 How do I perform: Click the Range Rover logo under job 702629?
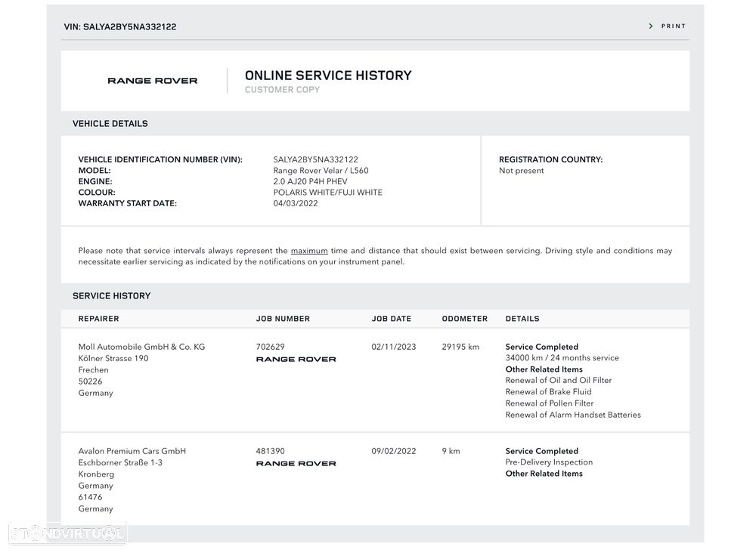296,360
